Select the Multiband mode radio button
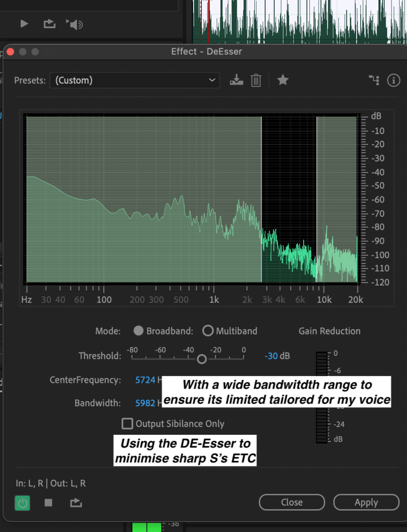This screenshot has height=532, width=407. [208, 331]
